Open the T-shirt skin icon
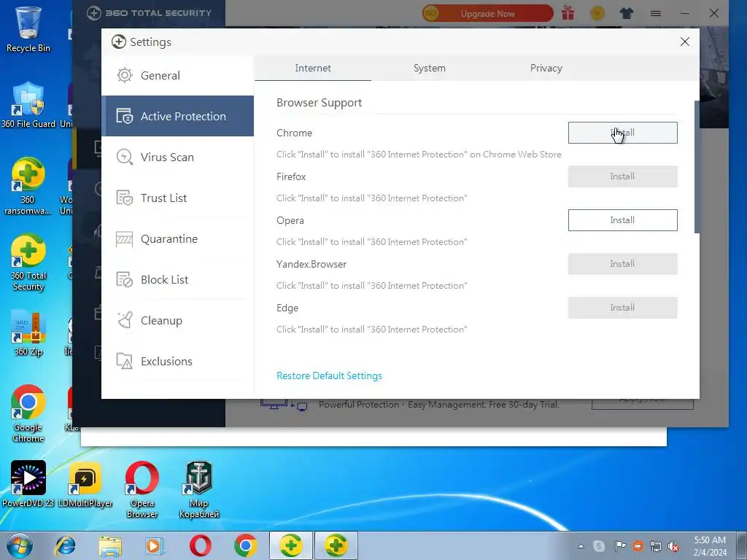The height and width of the screenshot is (560, 747). click(627, 13)
